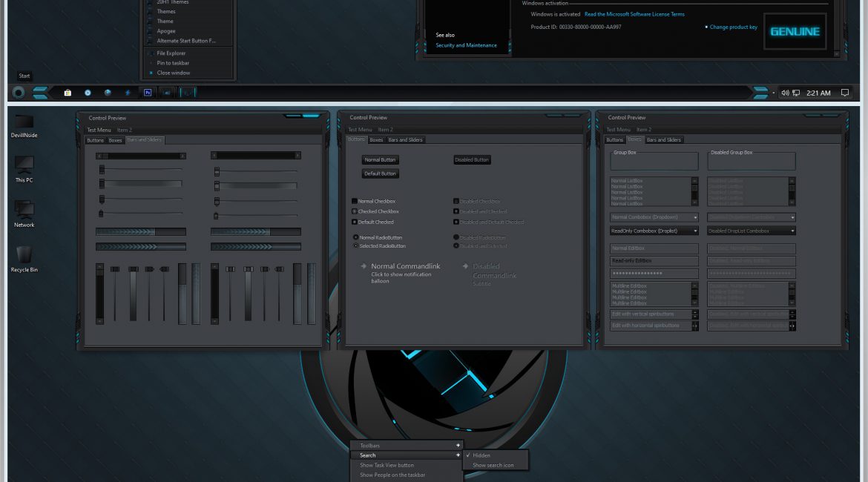Viewport: 868px width, 482px height.
Task: Open the volume speaker tray icon
Action: 784,93
